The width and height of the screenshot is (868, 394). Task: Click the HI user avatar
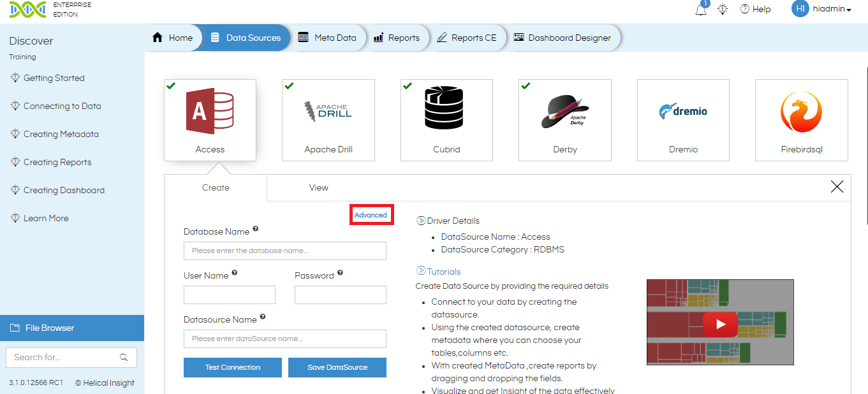(x=800, y=9)
